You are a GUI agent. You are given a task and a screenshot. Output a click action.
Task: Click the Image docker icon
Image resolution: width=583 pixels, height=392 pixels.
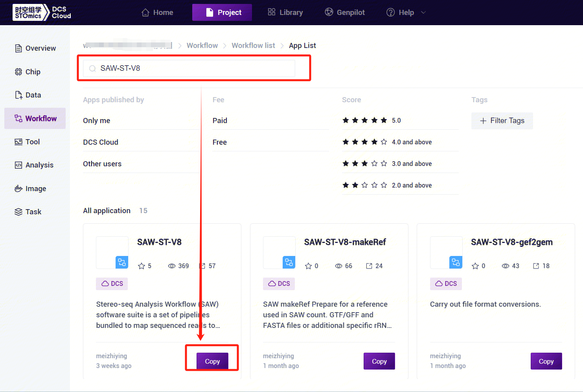coord(18,189)
